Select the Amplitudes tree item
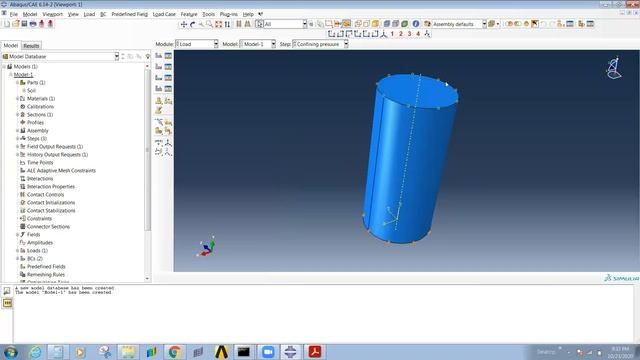Image resolution: width=640 pixels, height=360 pixels. 40,242
